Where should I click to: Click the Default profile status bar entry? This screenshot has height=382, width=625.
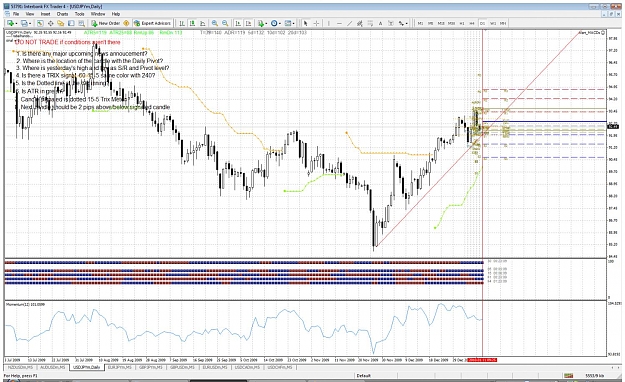[364, 376]
